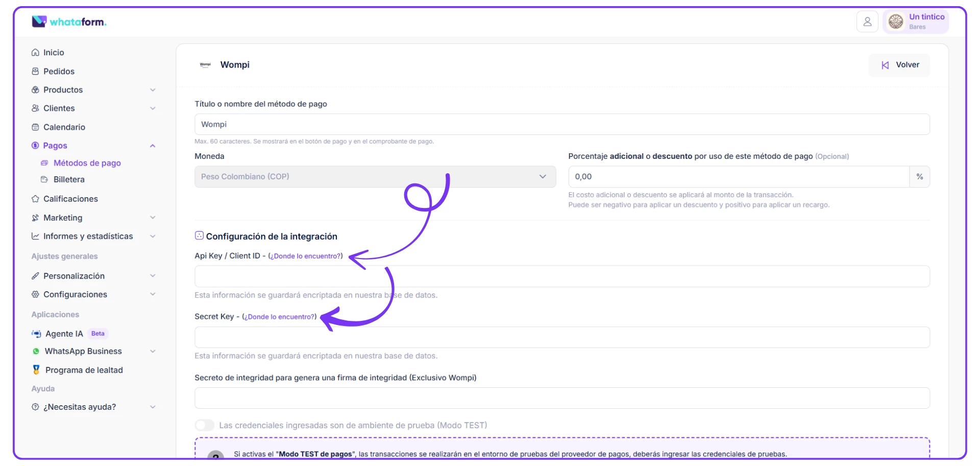Click the Un tintico store avatar
The width and height of the screenshot is (980, 466).
coord(895,21)
